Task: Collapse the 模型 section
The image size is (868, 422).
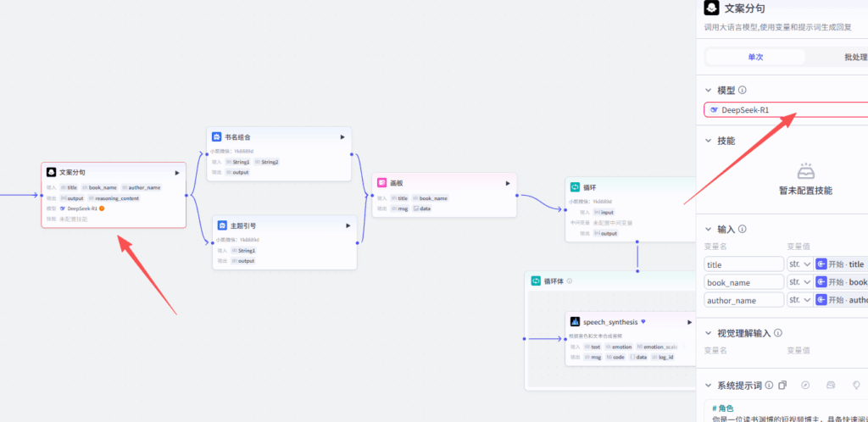Action: click(x=709, y=90)
